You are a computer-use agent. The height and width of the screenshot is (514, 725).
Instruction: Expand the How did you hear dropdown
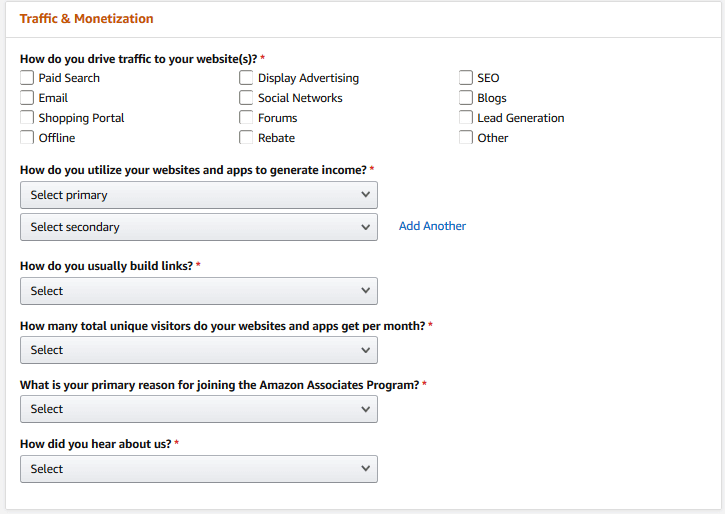199,469
